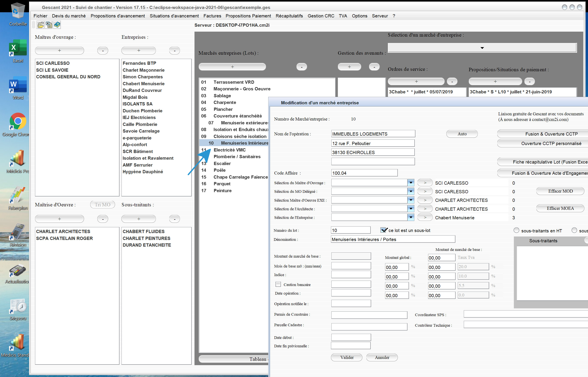Expand the Sélection Maître d'Oeuvre EXE dropdown

coord(411,200)
